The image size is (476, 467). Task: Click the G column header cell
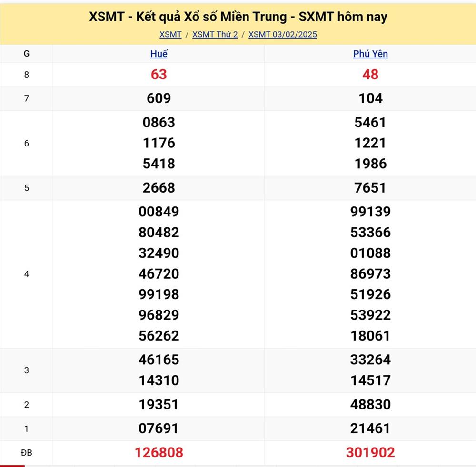26,54
